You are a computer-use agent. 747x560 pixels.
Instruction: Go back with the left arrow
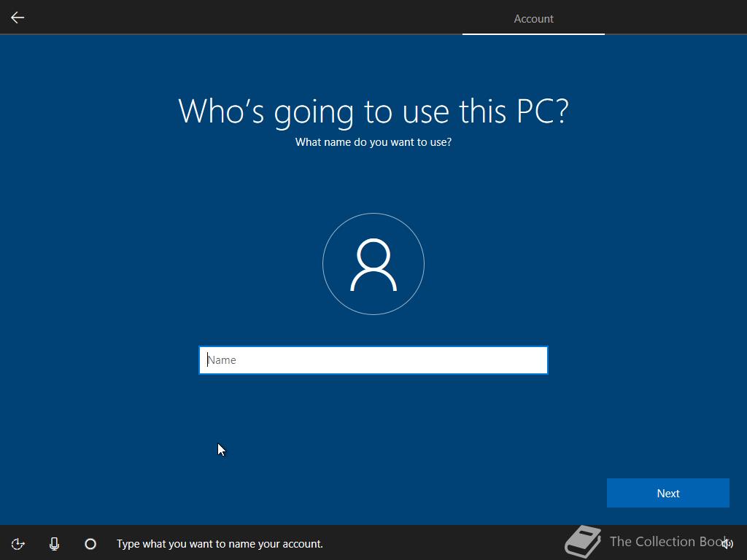tap(18, 17)
